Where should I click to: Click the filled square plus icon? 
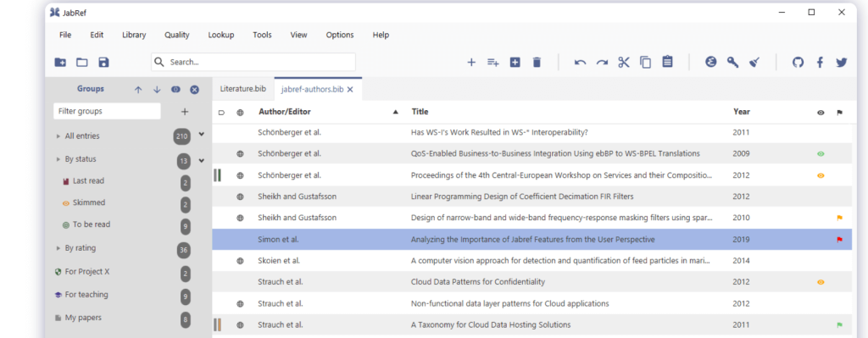[x=515, y=63]
